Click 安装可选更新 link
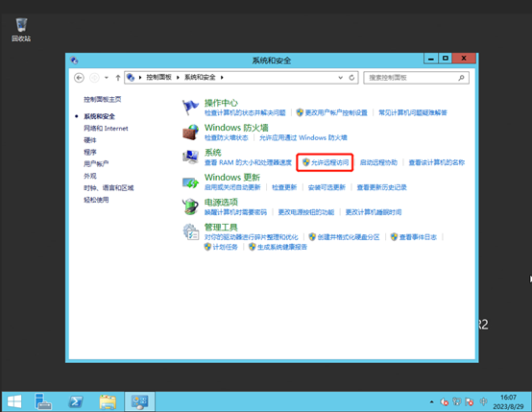The height and width of the screenshot is (412, 532). click(x=326, y=187)
